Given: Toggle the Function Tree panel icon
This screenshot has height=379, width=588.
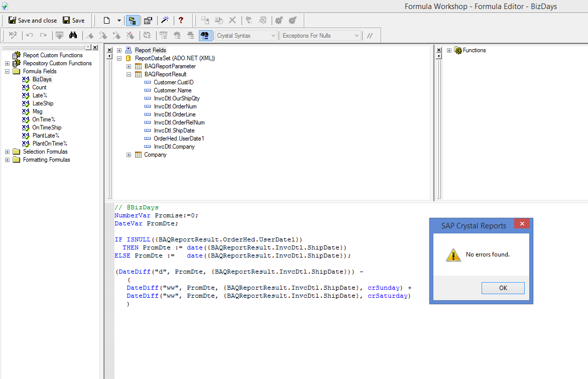Looking at the screenshot, I should [x=177, y=35].
